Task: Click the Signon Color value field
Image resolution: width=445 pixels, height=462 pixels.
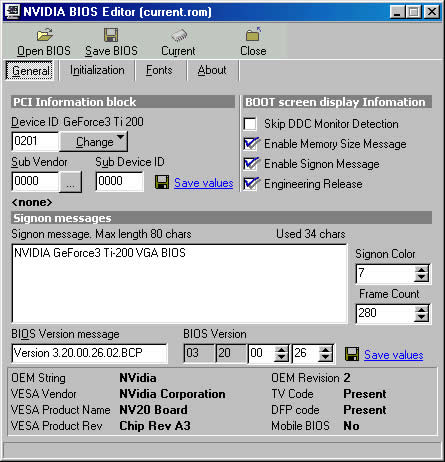Action: tap(385, 274)
